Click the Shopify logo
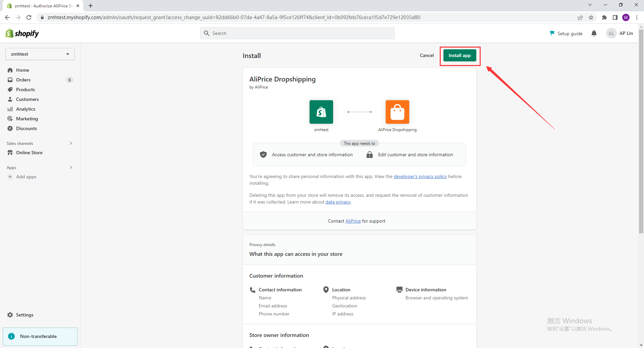This screenshot has height=348, width=644. (x=22, y=33)
